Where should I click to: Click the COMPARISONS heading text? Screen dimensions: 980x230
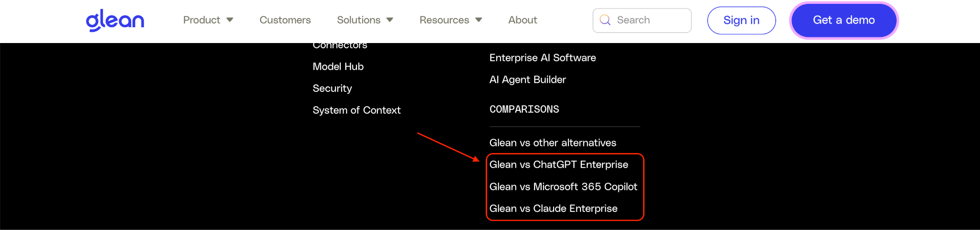coord(524,110)
